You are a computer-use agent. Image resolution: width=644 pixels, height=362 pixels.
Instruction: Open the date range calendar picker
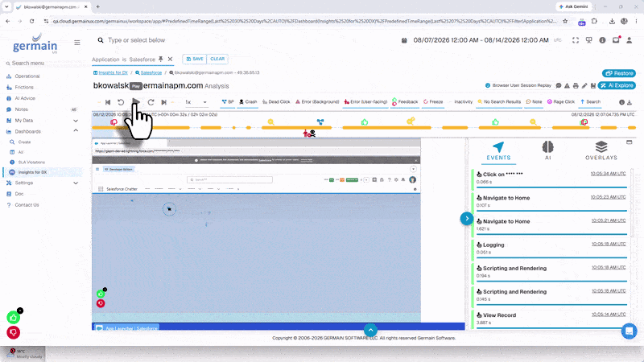coord(404,40)
